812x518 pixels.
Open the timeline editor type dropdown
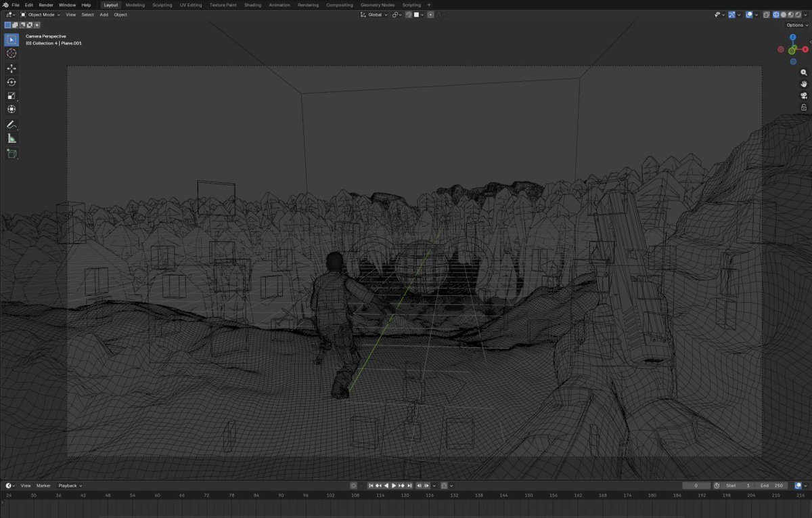pyautogui.click(x=10, y=485)
